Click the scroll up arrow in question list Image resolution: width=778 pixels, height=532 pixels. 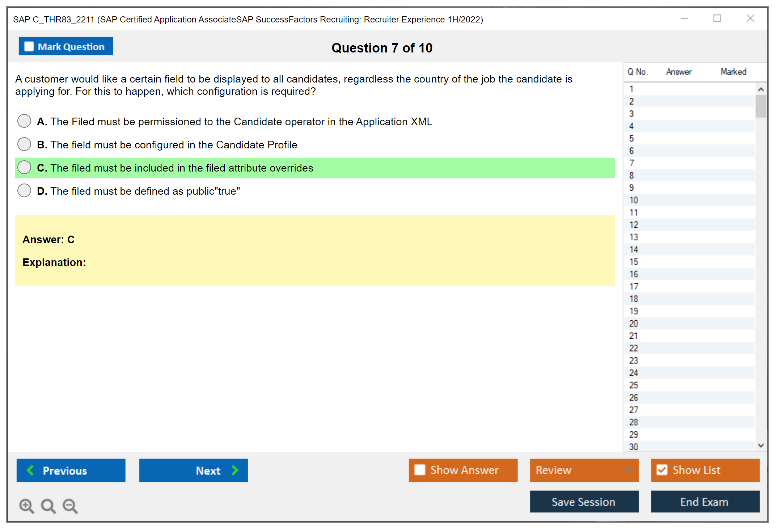(761, 89)
